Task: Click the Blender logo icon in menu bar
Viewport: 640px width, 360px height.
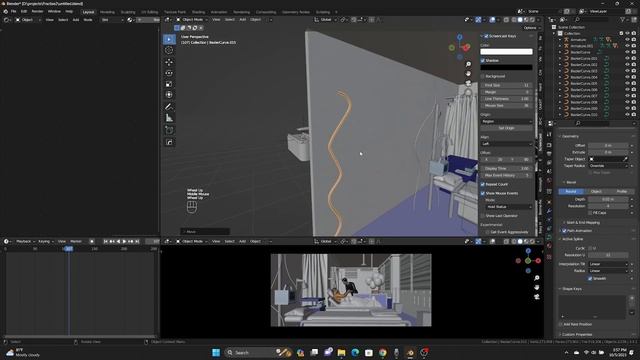Action: tap(5, 12)
